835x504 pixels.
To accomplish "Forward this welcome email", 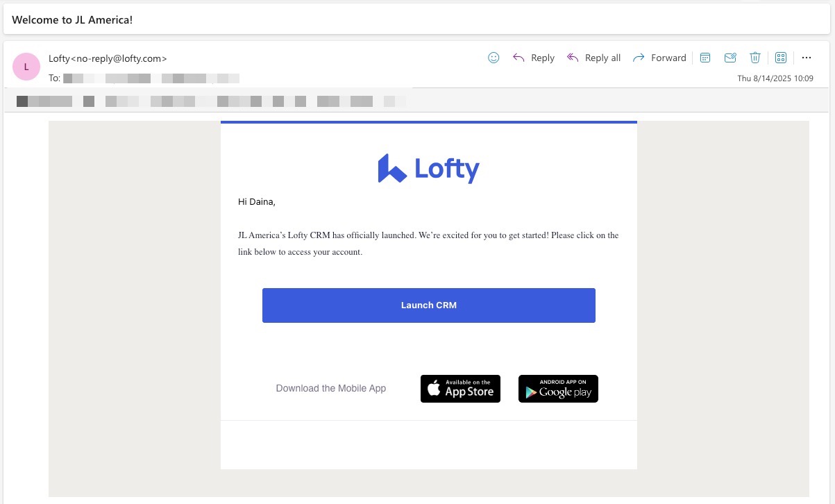I will (659, 58).
